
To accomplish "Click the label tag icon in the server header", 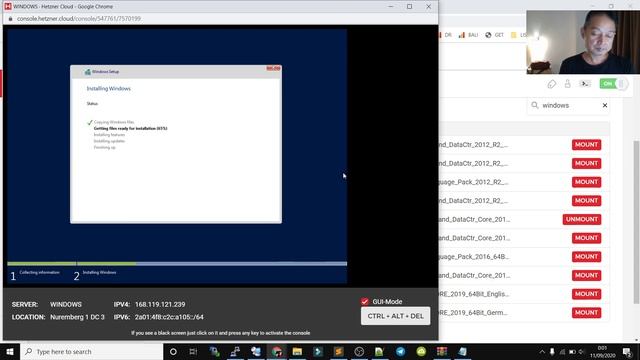I will [x=551, y=84].
